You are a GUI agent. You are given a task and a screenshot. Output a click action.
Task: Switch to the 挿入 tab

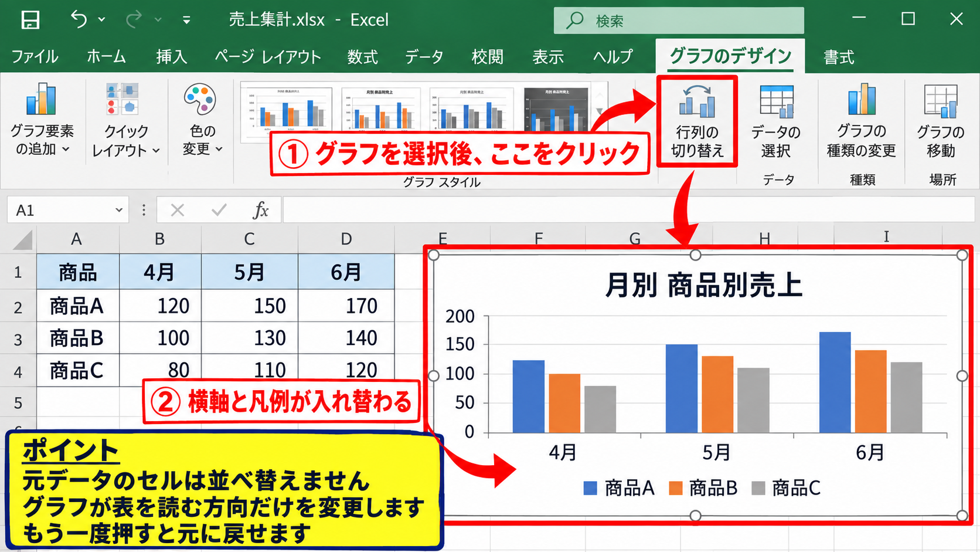171,57
